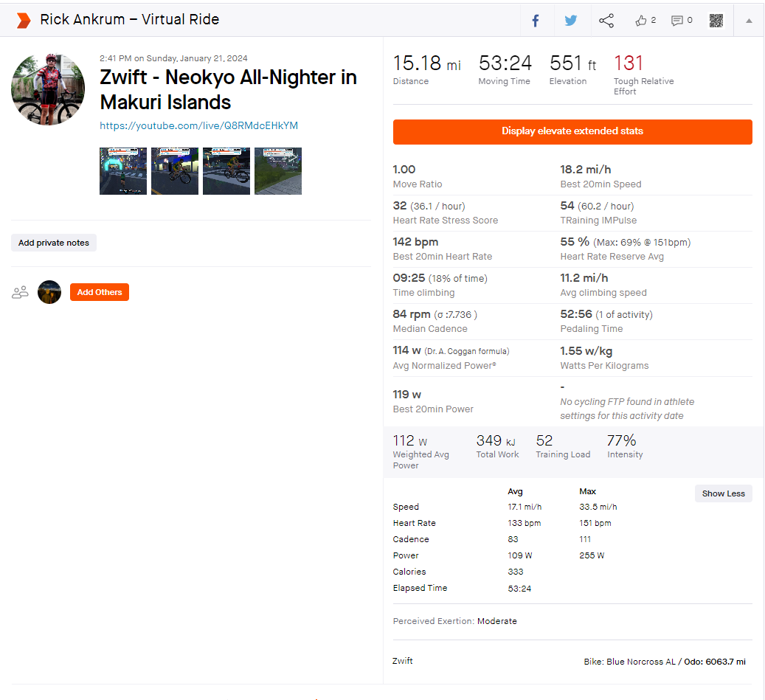Image resolution: width=765 pixels, height=700 pixels.
Task: Open third ride screenshot thumbnail
Action: [x=226, y=171]
